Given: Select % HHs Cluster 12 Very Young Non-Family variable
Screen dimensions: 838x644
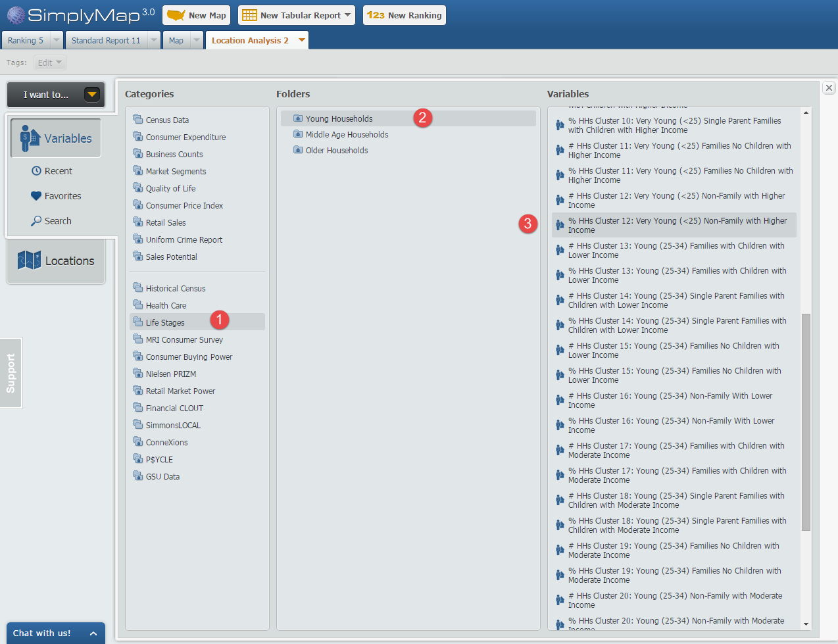Looking at the screenshot, I should (x=674, y=225).
